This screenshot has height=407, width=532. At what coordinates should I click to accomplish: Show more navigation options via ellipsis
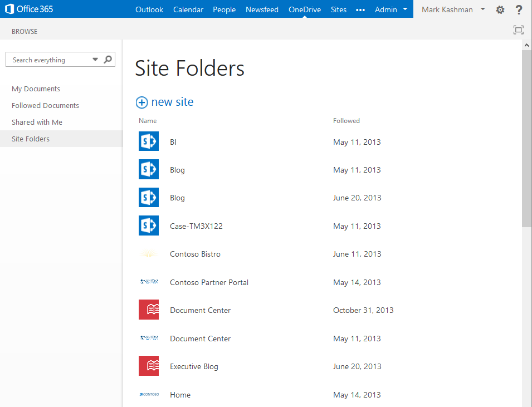(x=360, y=10)
